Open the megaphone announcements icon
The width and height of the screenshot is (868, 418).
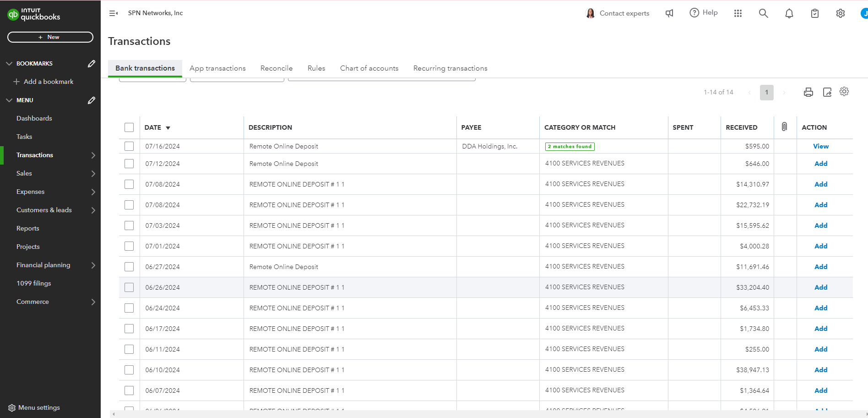(x=669, y=13)
